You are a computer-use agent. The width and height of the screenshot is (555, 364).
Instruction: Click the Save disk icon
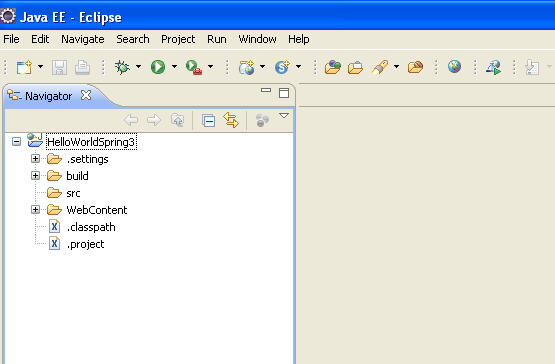[x=59, y=67]
